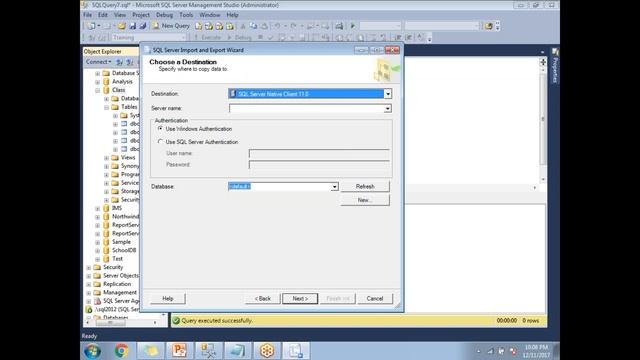Open the Debug menu
Image resolution: width=640 pixels, height=360 pixels.
click(164, 15)
